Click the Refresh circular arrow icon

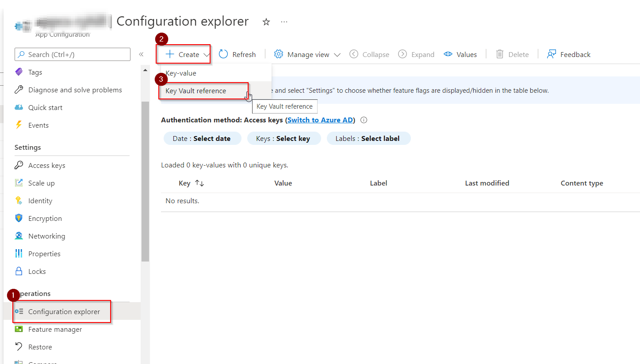coord(223,54)
